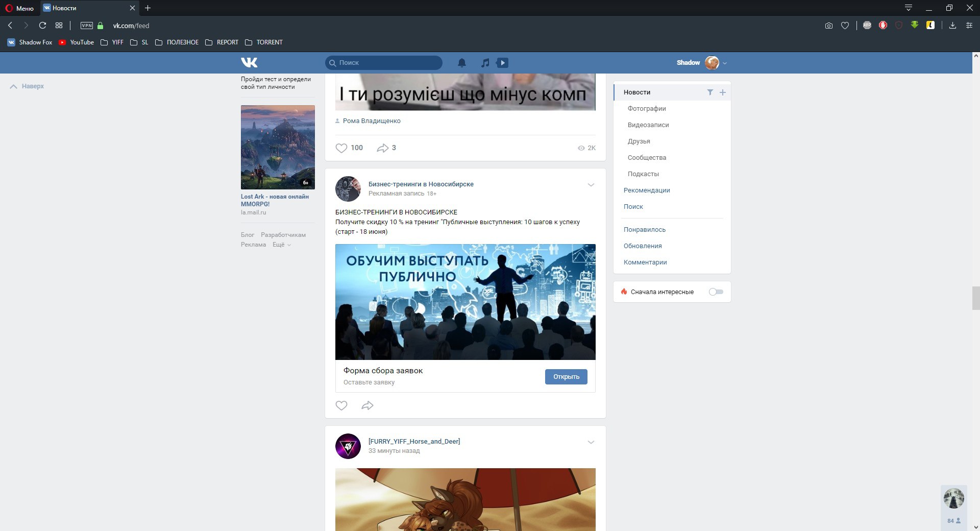The height and width of the screenshot is (531, 980).
Task: Click the Lost Ark ad thumbnail image
Action: 278,147
